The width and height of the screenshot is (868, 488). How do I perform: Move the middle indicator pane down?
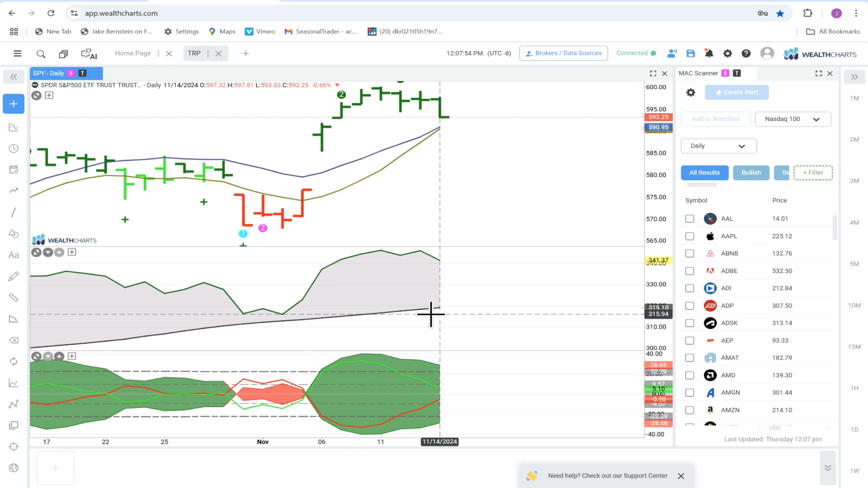[x=48, y=252]
